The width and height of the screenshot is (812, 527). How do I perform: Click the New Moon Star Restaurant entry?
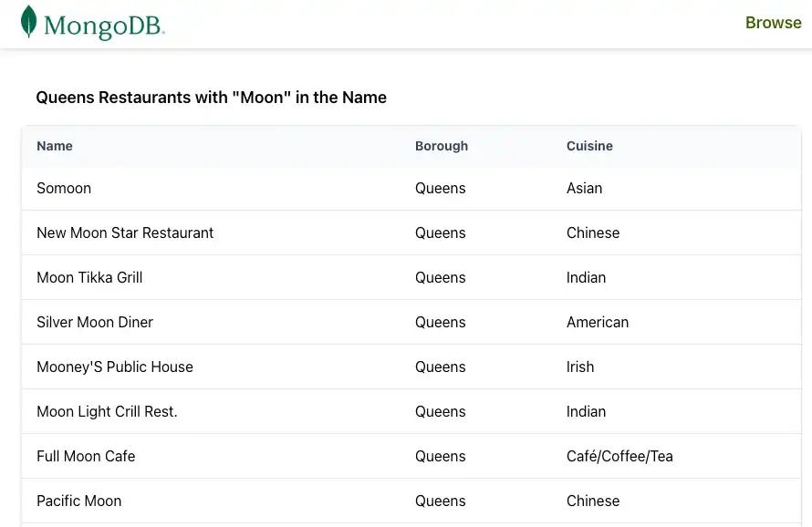(125, 232)
